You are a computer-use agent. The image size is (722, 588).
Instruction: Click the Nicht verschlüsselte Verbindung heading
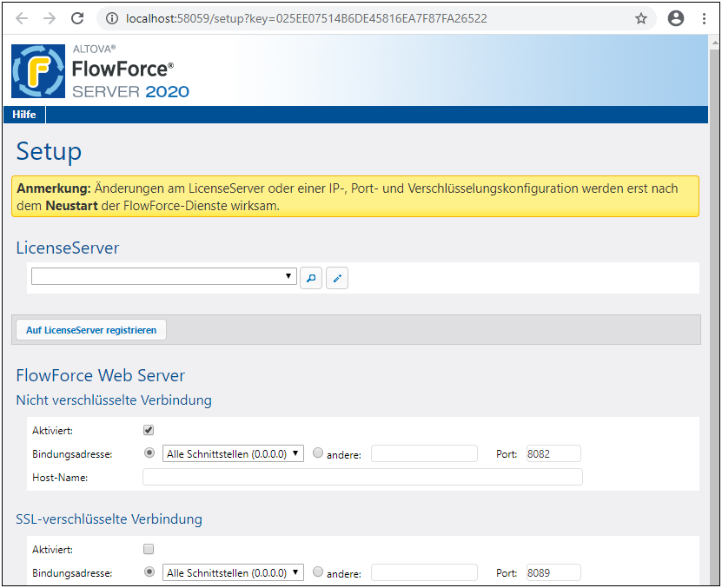[114, 400]
